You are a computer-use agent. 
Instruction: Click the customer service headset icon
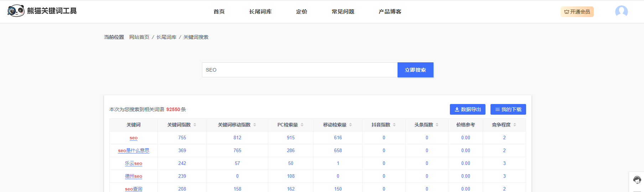(637, 180)
